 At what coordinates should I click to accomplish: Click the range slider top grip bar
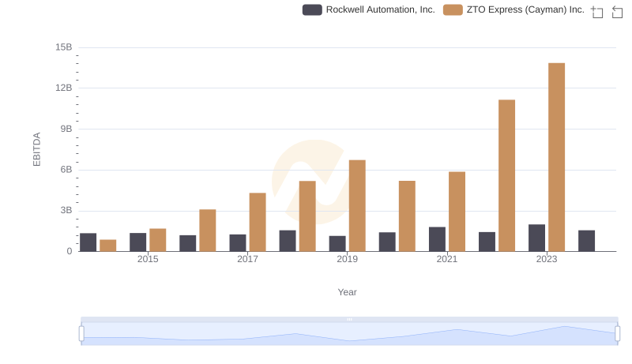[x=349, y=319]
